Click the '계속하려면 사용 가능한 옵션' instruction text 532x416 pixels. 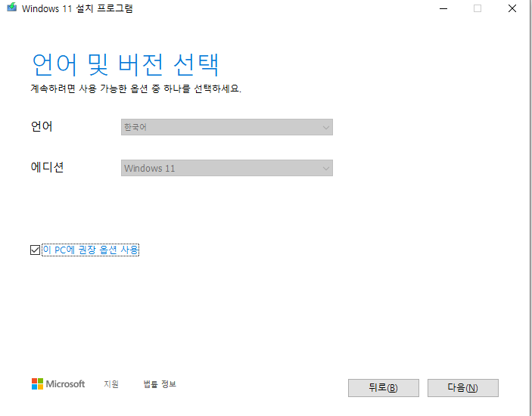(x=135, y=88)
